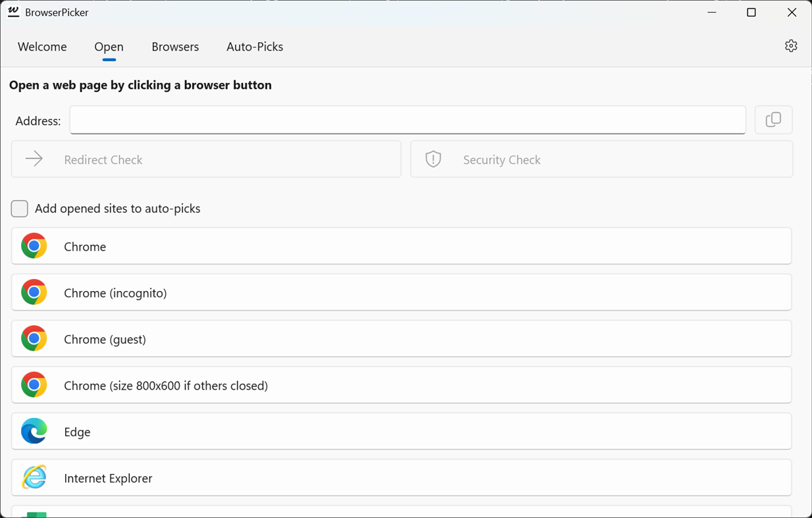812x518 pixels.
Task: Switch to the Welcome tab
Action: (x=41, y=47)
